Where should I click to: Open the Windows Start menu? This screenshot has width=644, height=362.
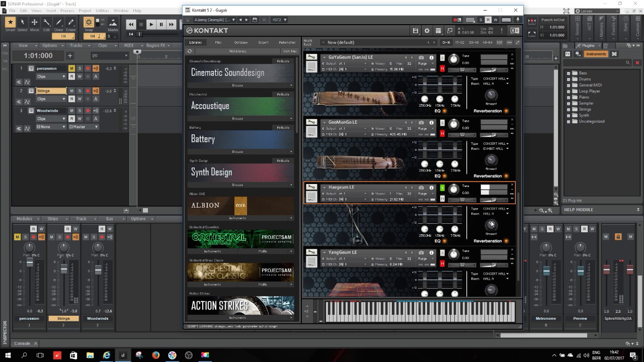(x=8, y=355)
